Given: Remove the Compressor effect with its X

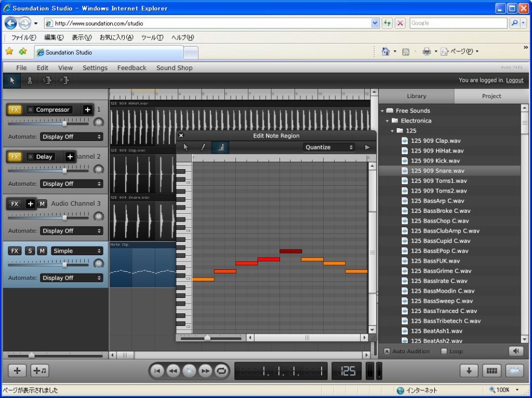Looking at the screenshot, I should pyautogui.click(x=31, y=110).
